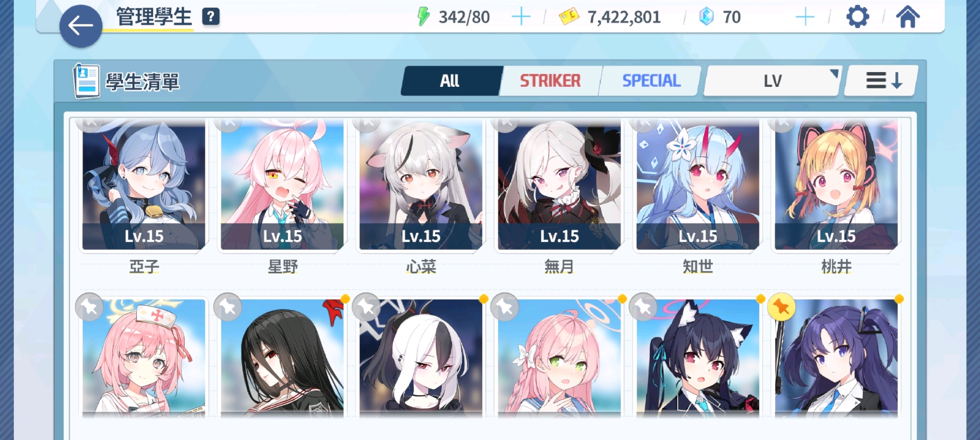The width and height of the screenshot is (980, 440).
Task: Select the All tab
Action: coord(450,80)
